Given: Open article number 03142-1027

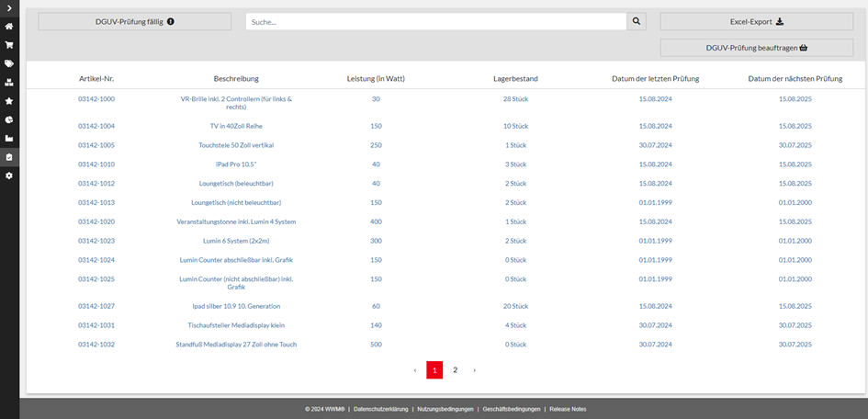Looking at the screenshot, I should tap(96, 306).
